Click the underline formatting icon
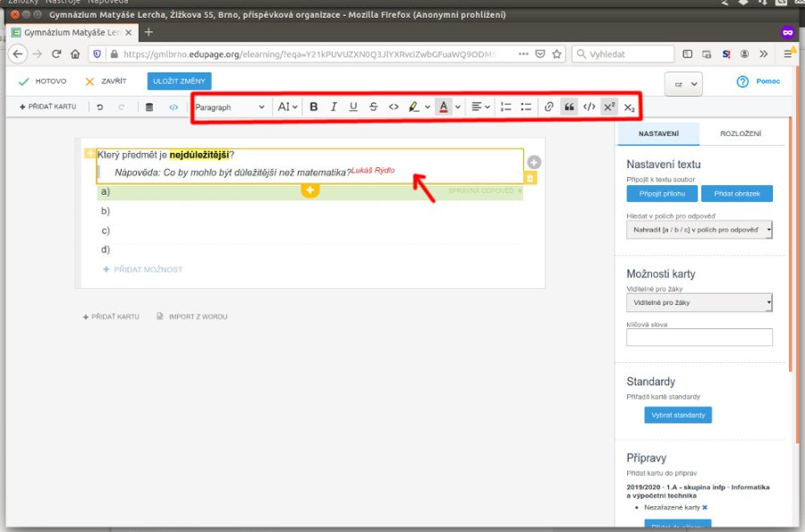The image size is (805, 532). click(353, 106)
